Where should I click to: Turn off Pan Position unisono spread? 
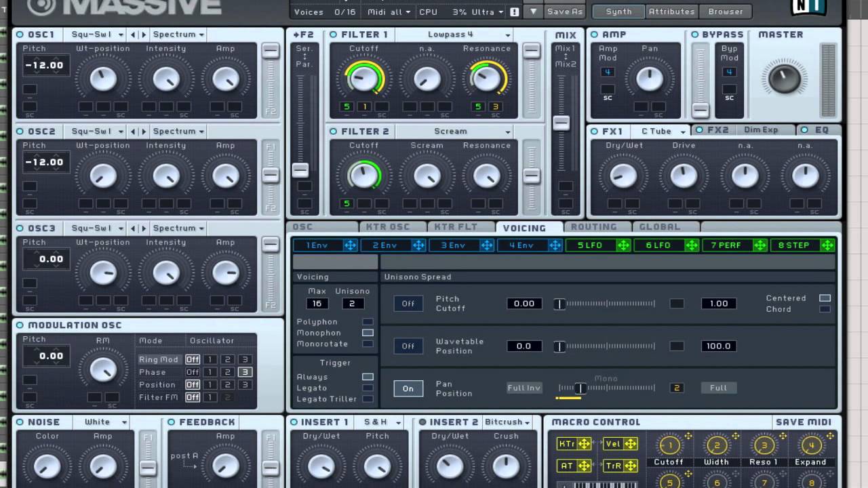(408, 388)
